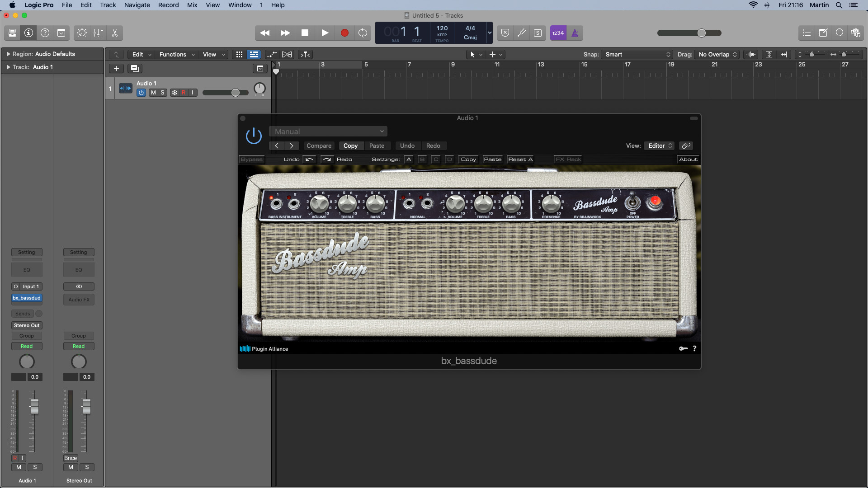The image size is (868, 488).
Task: Open the Note Pad icon
Action: coord(823,33)
